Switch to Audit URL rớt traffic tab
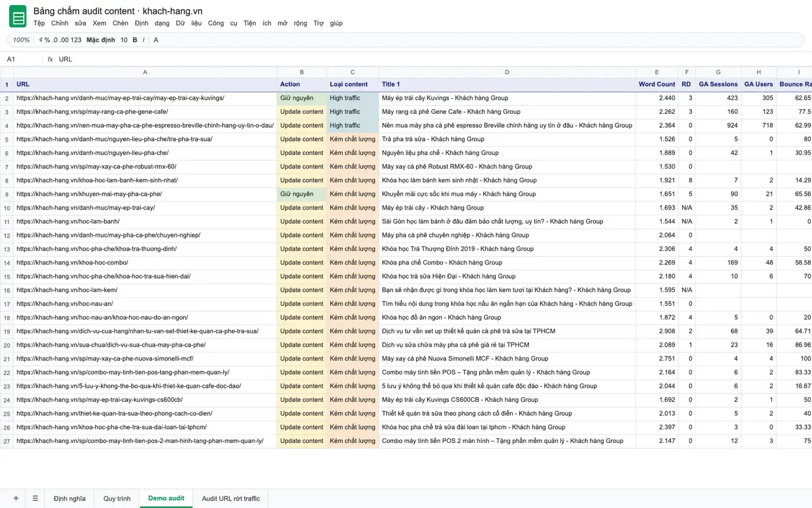This screenshot has width=812, height=508. click(x=231, y=498)
